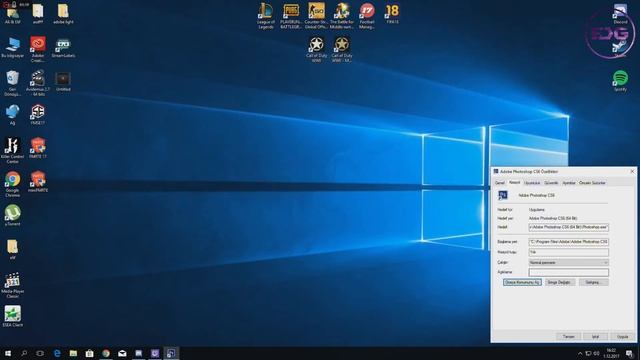
Task: Select the miniFMRTE desktop icon
Action: (x=38, y=182)
